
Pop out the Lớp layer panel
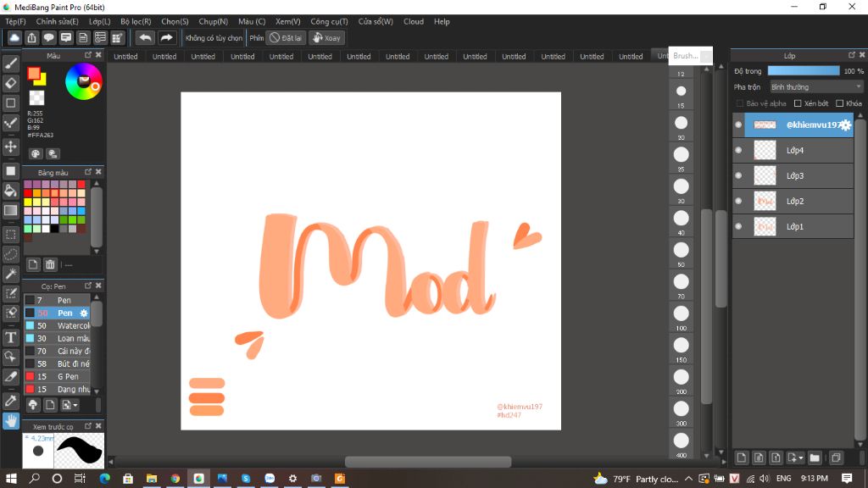coord(852,55)
